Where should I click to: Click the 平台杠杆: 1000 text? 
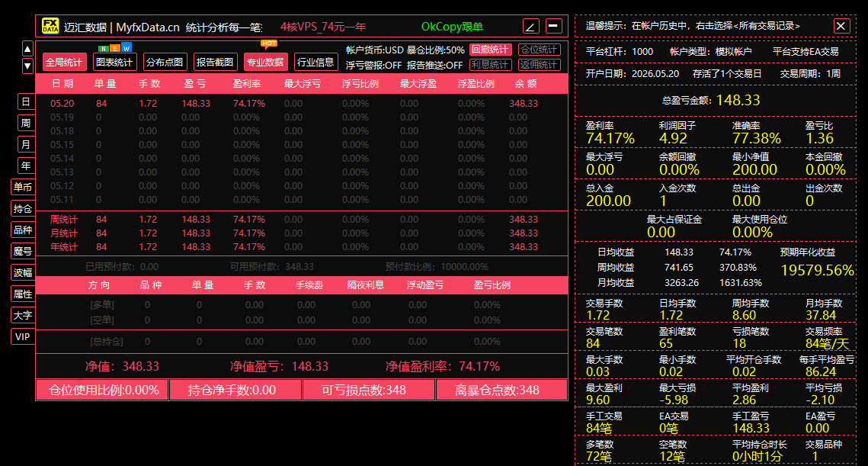click(620, 52)
